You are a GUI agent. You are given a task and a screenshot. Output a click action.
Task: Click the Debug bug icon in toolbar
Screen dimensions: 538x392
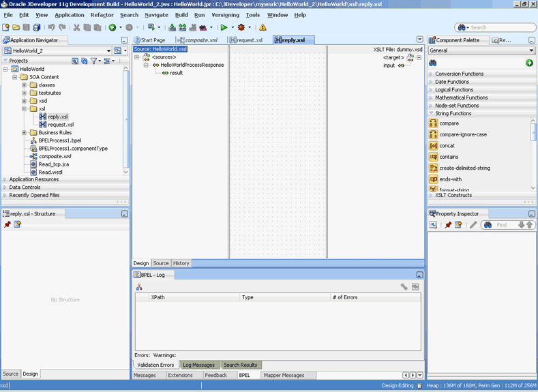point(241,27)
